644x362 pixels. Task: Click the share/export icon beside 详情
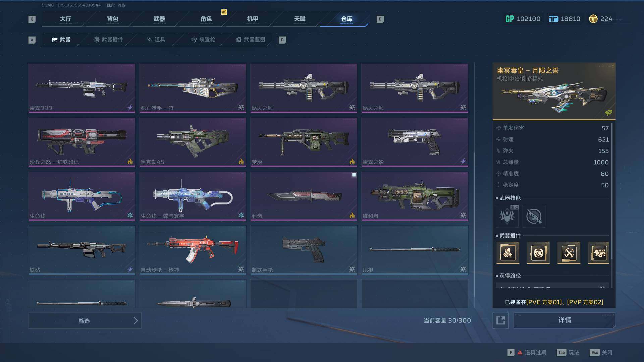[x=500, y=320]
